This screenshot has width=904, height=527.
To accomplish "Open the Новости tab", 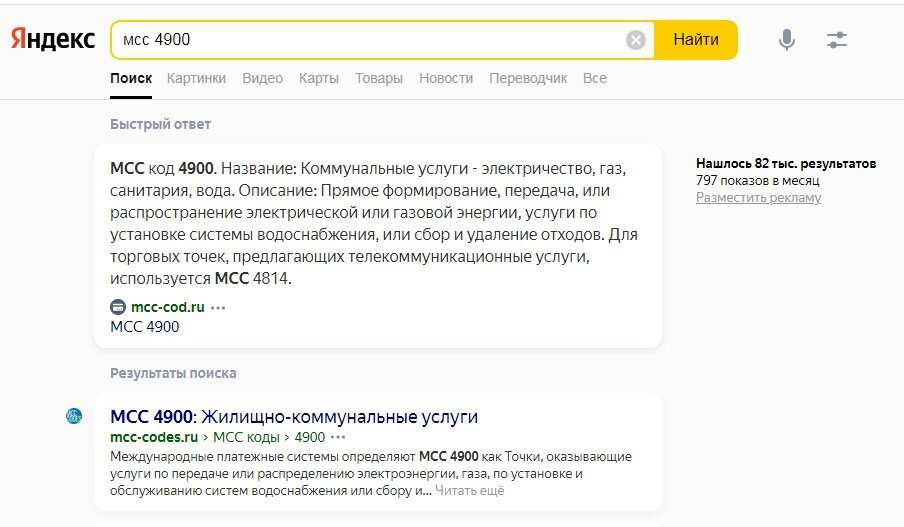I will pyautogui.click(x=446, y=78).
